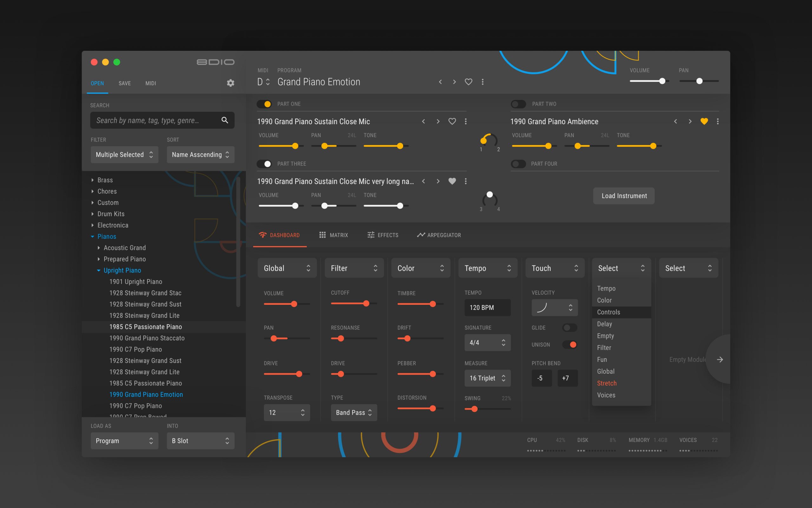
Task: Go to previous program for Grand Piano Emotion
Action: pyautogui.click(x=440, y=82)
